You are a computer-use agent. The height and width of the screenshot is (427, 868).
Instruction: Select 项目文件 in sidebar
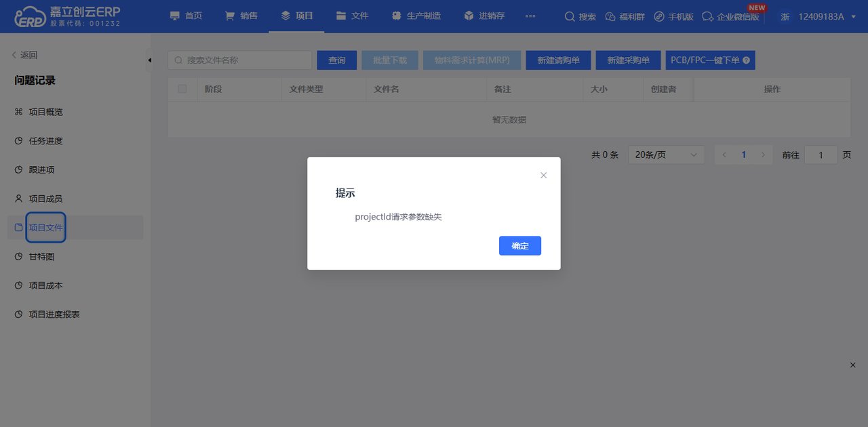point(75,228)
